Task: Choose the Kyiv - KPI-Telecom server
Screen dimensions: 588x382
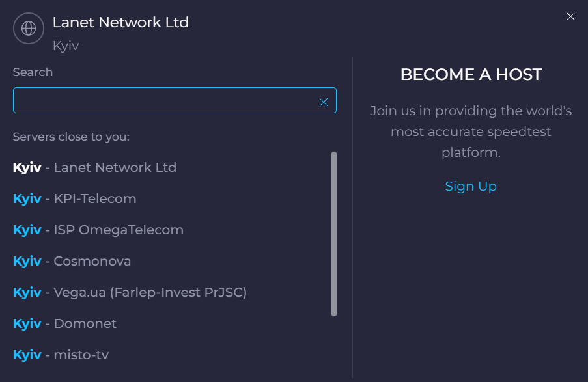Action: (x=75, y=198)
